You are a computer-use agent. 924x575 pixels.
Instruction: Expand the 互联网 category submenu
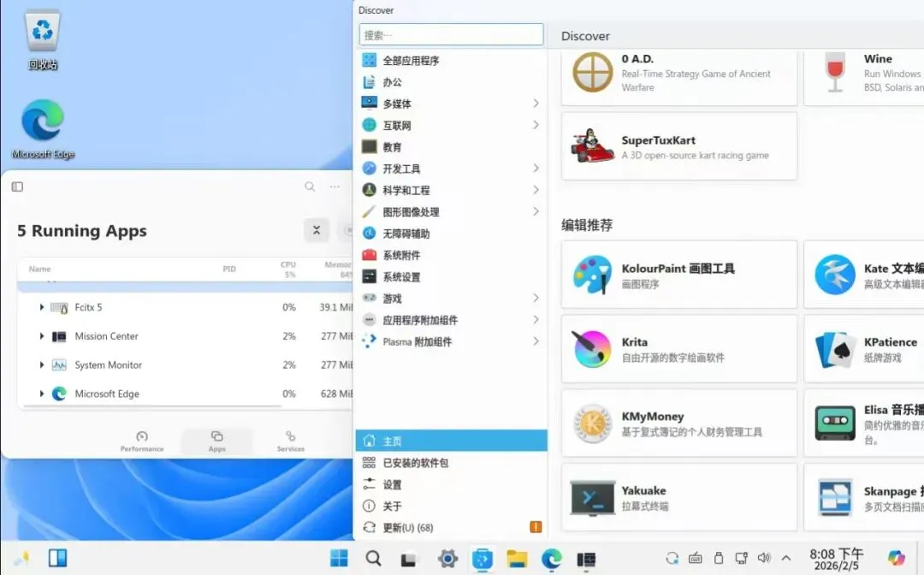[536, 125]
